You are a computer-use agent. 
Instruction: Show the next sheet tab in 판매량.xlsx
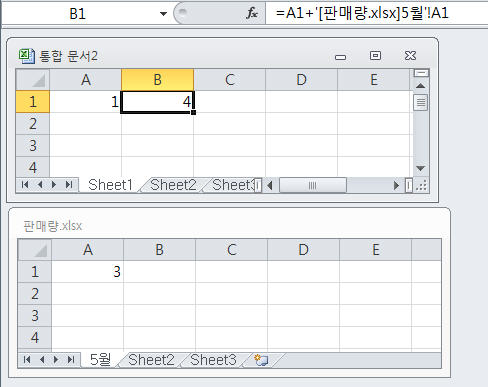tap(56, 359)
